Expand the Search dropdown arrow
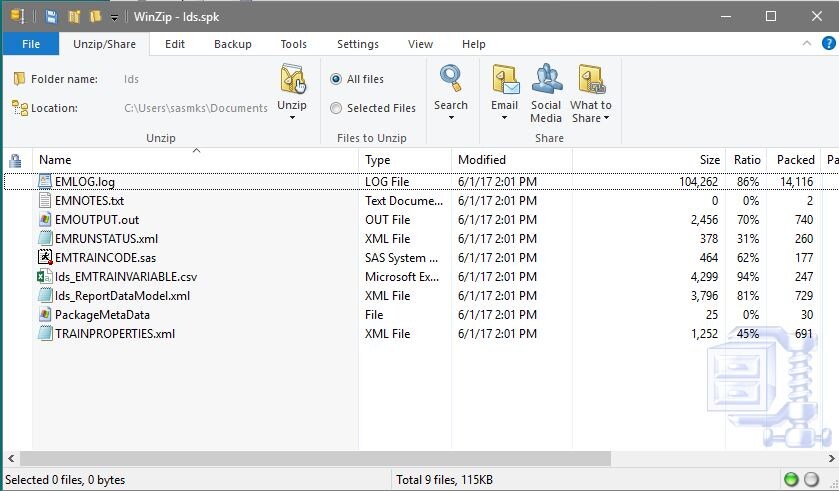Screen dimensions: 839x491 [451, 118]
